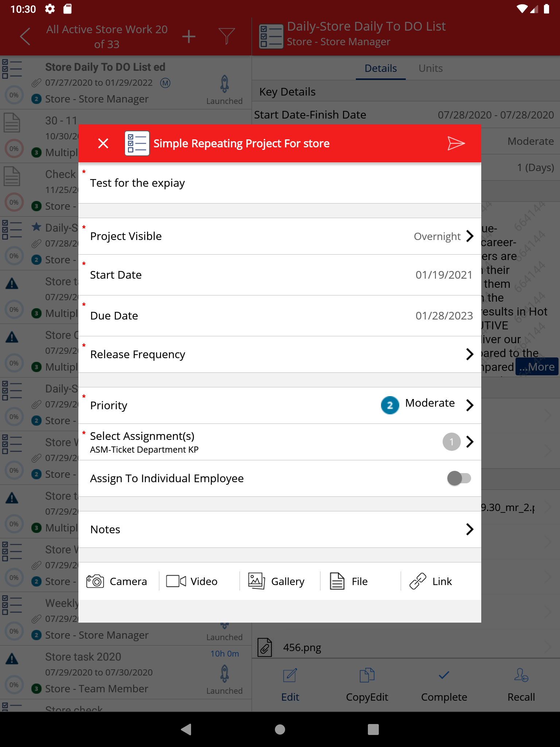
Task: Expand description with ...More link
Action: click(x=537, y=367)
